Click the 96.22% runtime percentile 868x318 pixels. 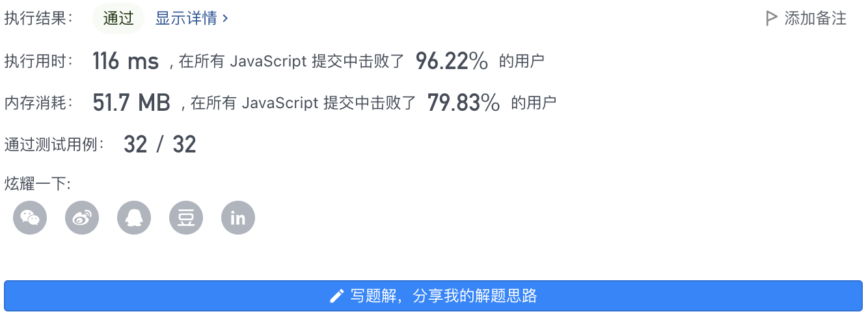point(452,61)
